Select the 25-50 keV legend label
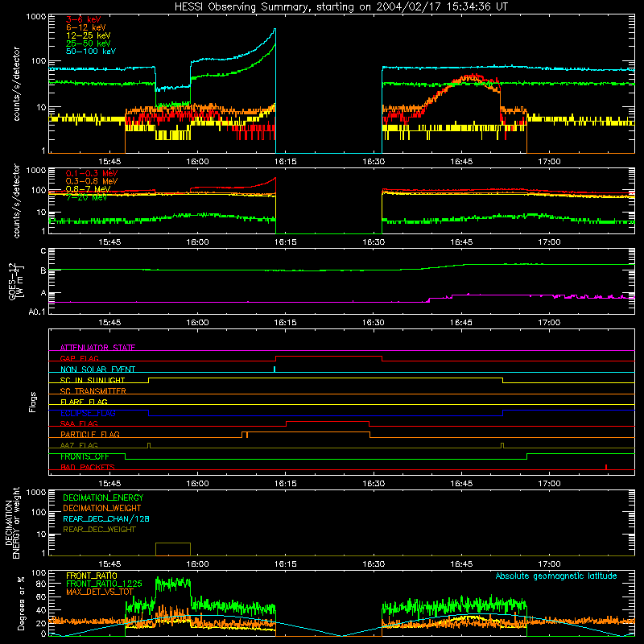This screenshot has height=644, width=644. point(88,43)
